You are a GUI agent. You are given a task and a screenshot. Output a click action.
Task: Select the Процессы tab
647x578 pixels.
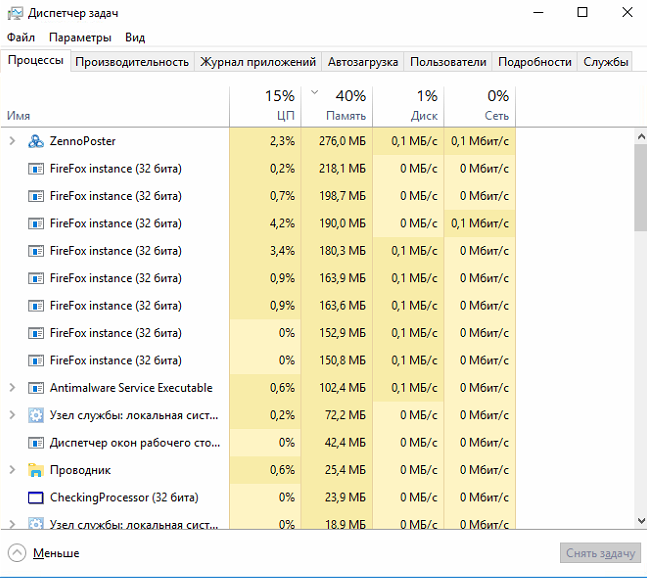(x=35, y=60)
